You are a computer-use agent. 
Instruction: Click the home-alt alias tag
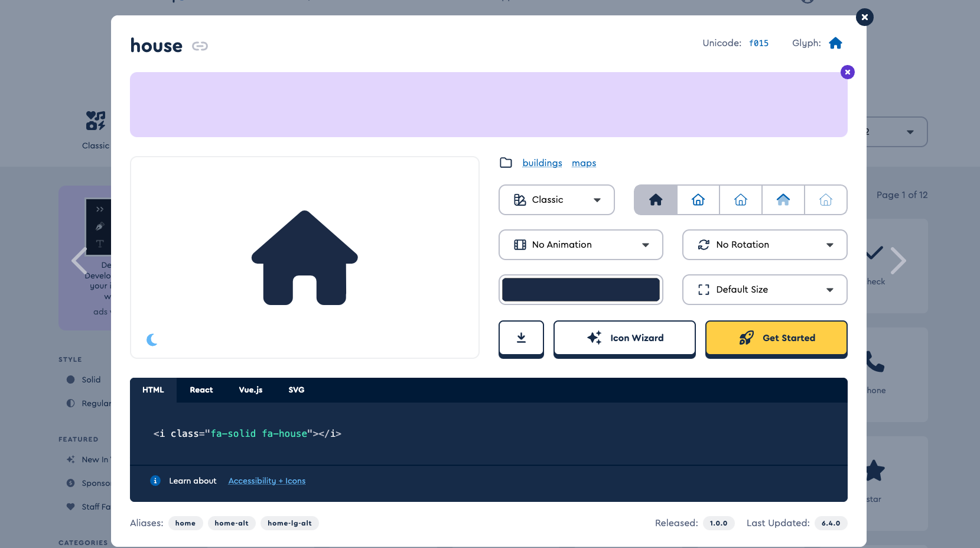pos(232,523)
